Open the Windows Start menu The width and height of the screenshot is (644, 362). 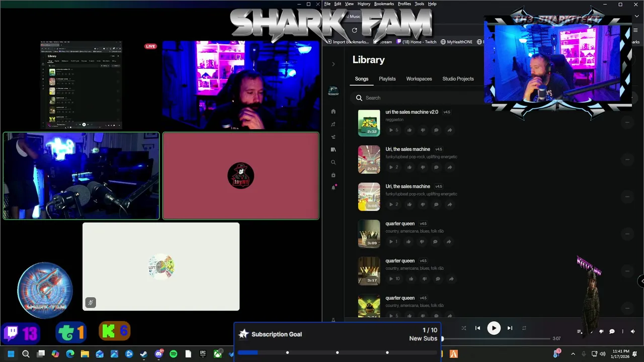click(x=11, y=354)
